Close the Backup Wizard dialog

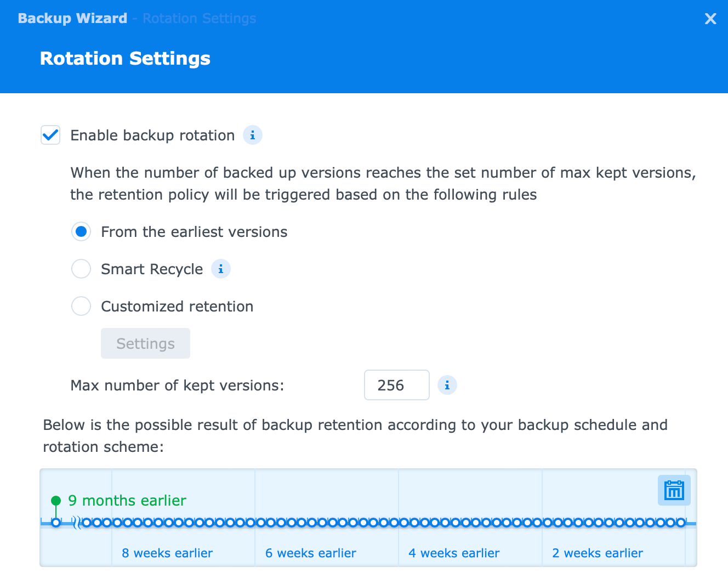tap(710, 19)
